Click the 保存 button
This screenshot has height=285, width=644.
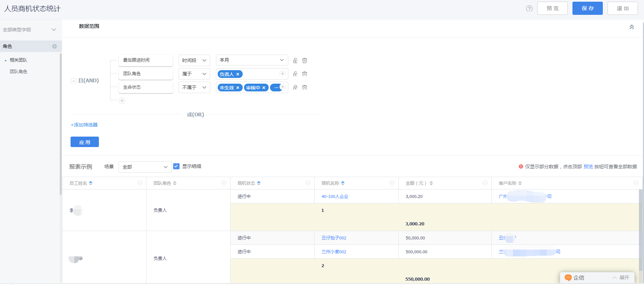588,8
